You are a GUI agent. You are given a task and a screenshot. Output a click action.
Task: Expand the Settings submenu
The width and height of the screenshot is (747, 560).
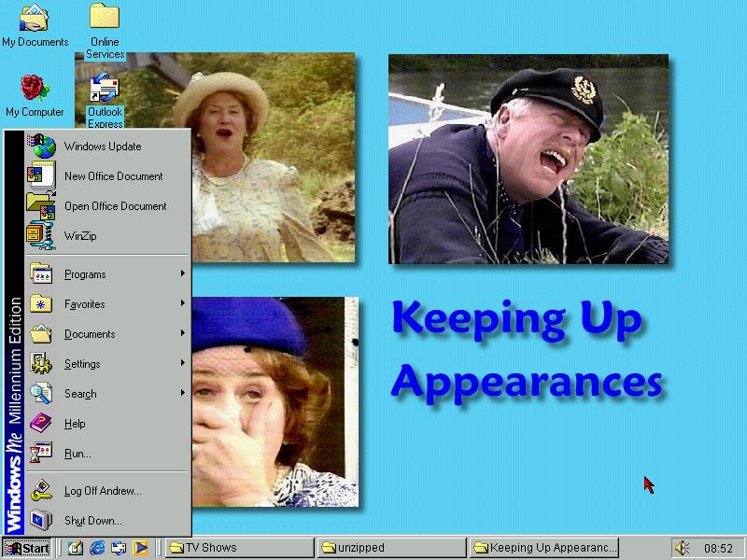point(82,363)
